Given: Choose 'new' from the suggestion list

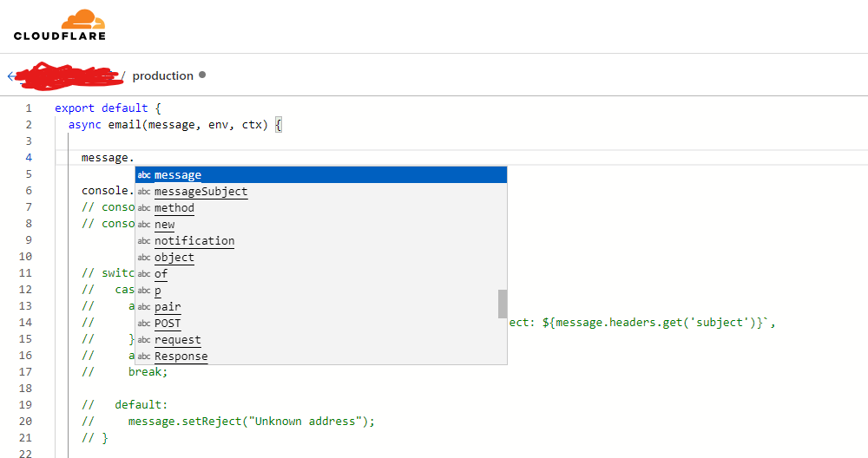Looking at the screenshot, I should coord(321,225).
